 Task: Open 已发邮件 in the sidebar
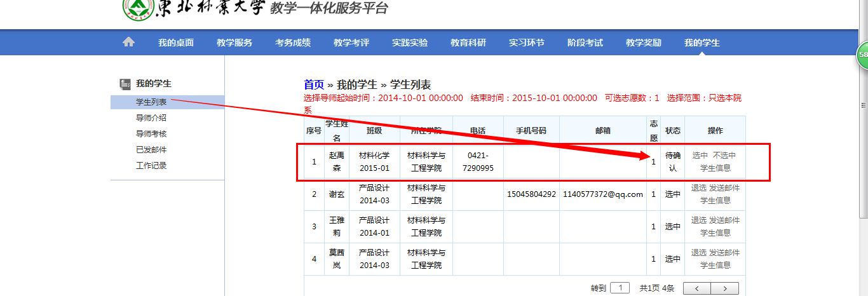(x=151, y=150)
